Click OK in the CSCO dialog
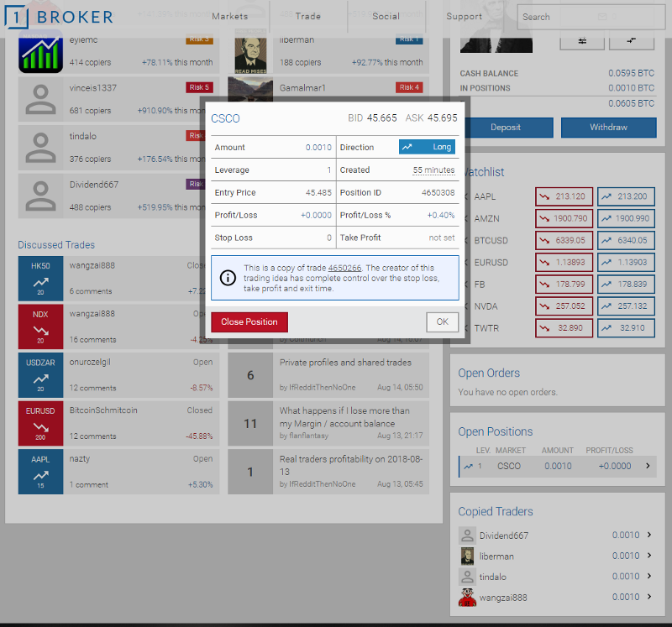This screenshot has width=672, height=627. click(x=443, y=322)
